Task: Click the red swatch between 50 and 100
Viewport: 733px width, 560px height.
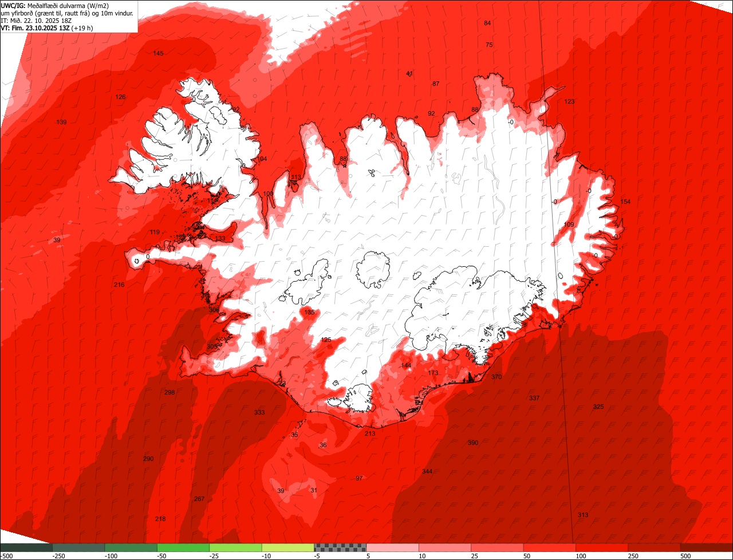Action: tap(550, 547)
